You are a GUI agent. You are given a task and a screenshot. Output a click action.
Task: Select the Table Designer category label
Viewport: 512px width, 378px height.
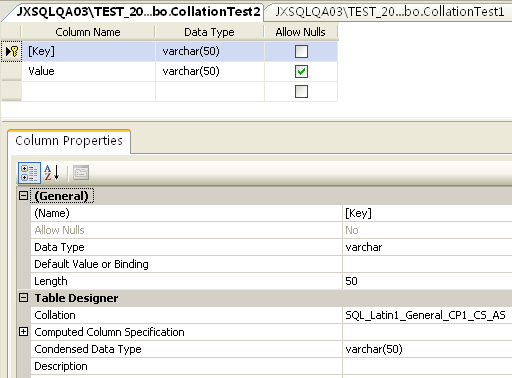76,298
